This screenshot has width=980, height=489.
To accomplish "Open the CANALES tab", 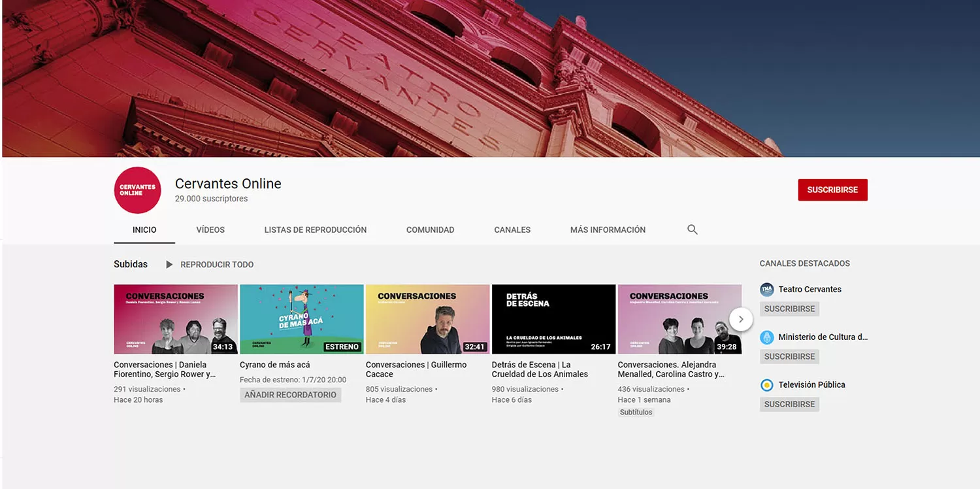I will point(512,230).
